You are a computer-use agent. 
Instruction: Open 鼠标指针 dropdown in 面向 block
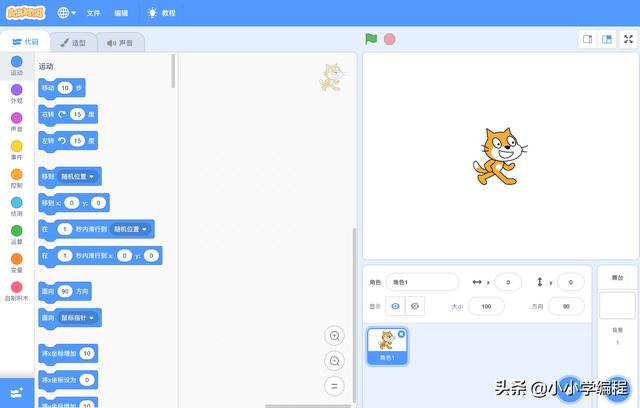point(78,317)
